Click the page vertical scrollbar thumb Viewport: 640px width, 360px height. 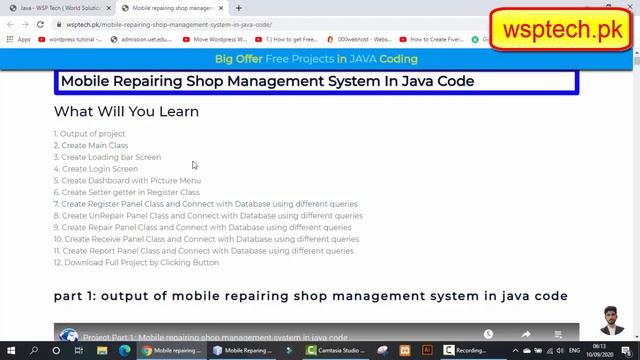(x=636, y=60)
